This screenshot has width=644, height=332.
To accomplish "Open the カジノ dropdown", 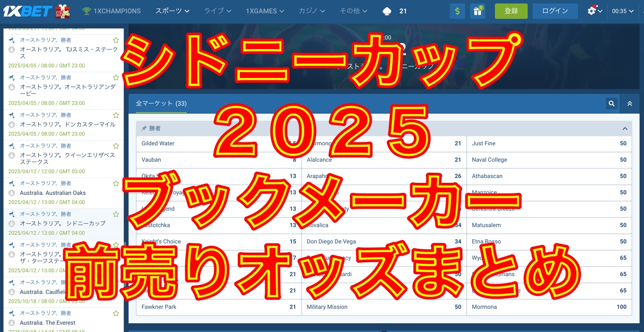I will (312, 11).
